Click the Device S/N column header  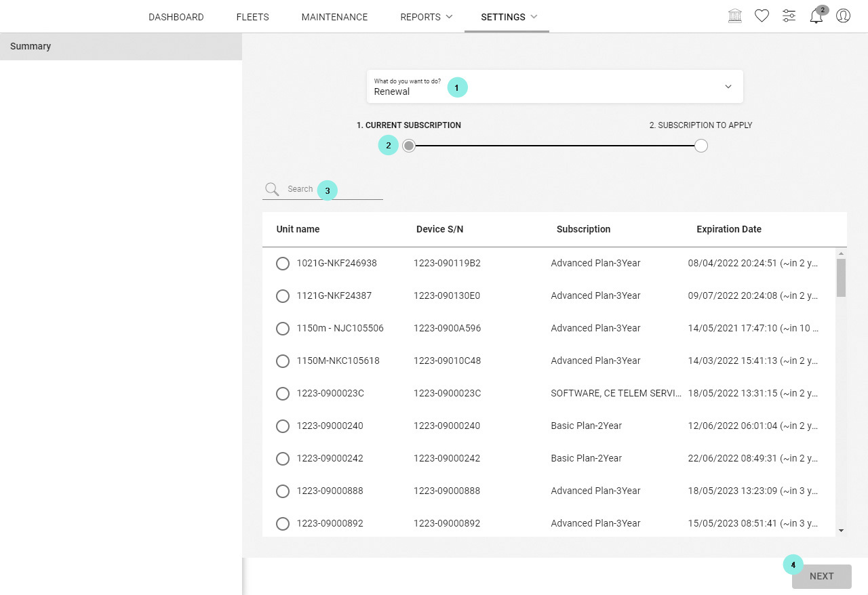(x=439, y=229)
